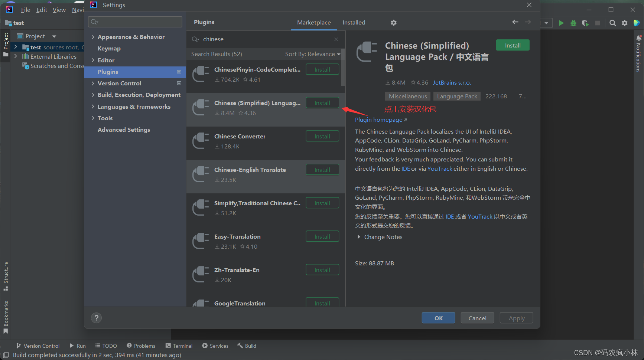This screenshot has height=360, width=644.
Task: Open the plugins gear settings menu
Action: (394, 23)
